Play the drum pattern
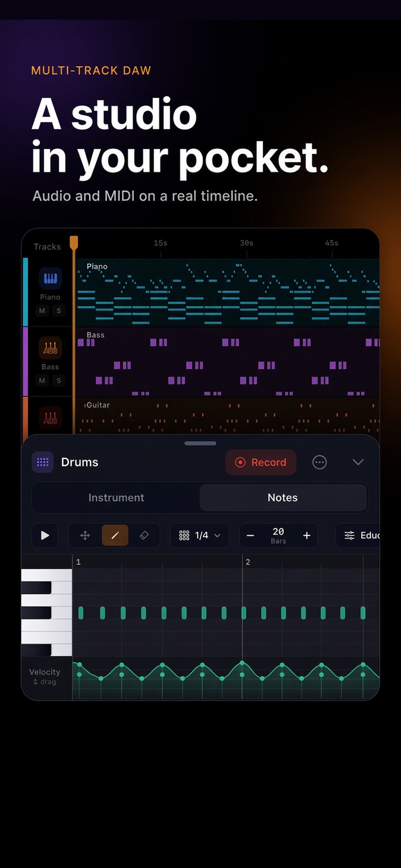The width and height of the screenshot is (401, 868). 45,535
